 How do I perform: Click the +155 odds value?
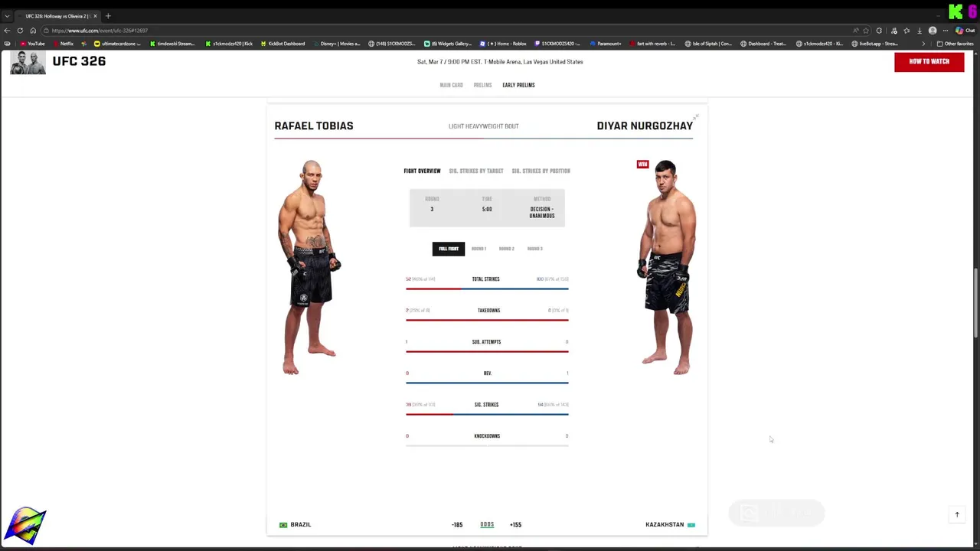[516, 525]
